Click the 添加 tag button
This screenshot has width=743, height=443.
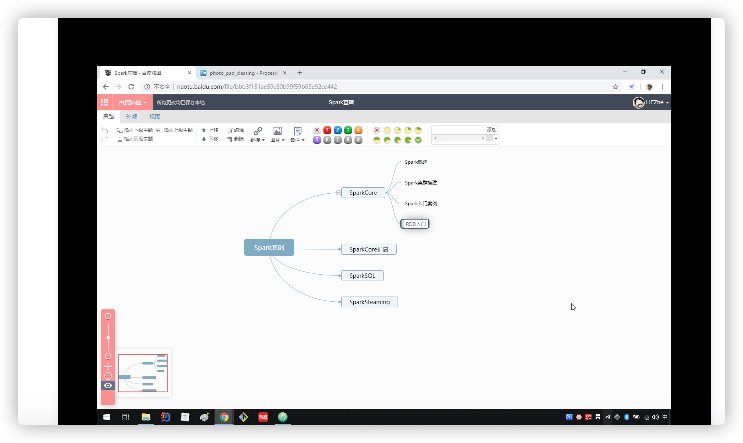coord(491,129)
